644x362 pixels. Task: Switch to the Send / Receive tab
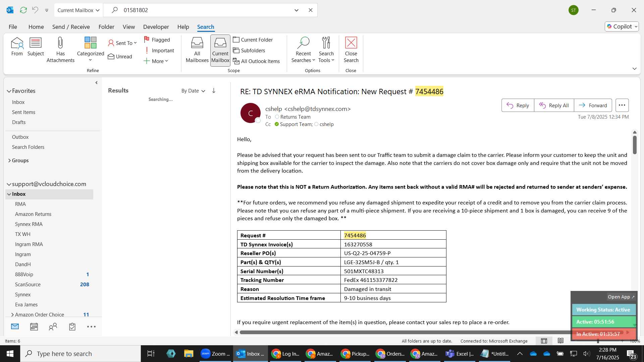pyautogui.click(x=71, y=27)
